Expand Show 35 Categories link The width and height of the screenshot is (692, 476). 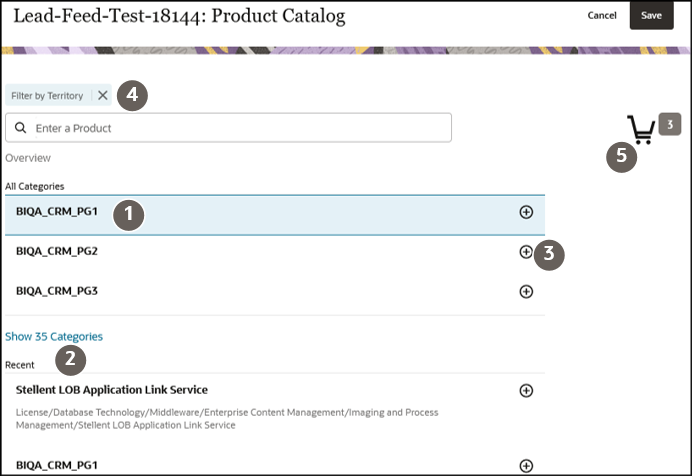point(54,337)
